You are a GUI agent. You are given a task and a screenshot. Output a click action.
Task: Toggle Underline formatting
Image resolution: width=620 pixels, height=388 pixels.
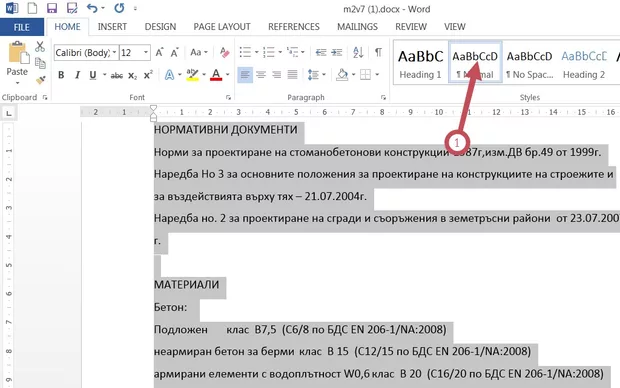click(x=93, y=75)
